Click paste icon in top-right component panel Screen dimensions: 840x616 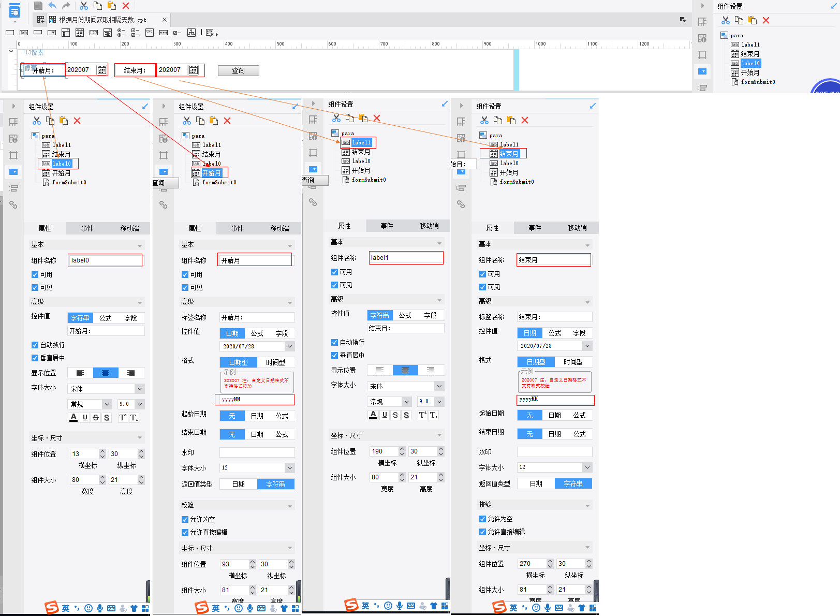(x=753, y=20)
